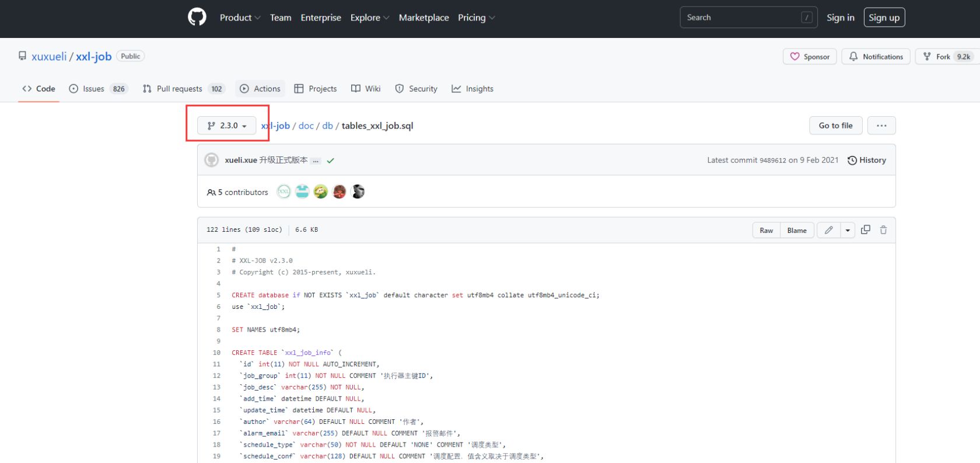The width and height of the screenshot is (980, 463).
Task: Expand edit options dropdown arrow
Action: coord(848,230)
